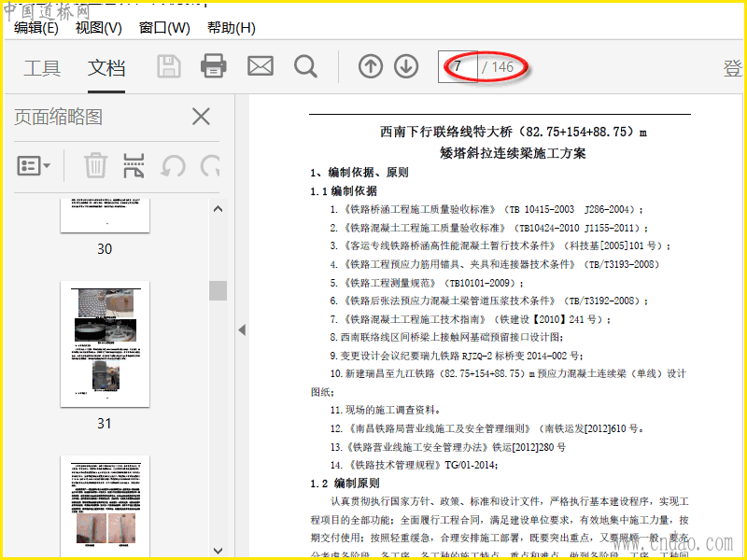The width and height of the screenshot is (747, 560).
Task: Go to next page with down arrow
Action: [405, 66]
